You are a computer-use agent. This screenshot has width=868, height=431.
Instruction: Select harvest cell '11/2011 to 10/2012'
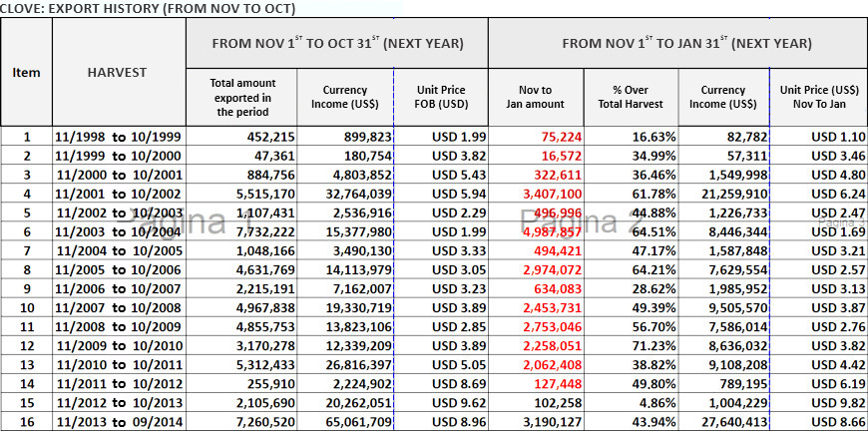click(119, 385)
